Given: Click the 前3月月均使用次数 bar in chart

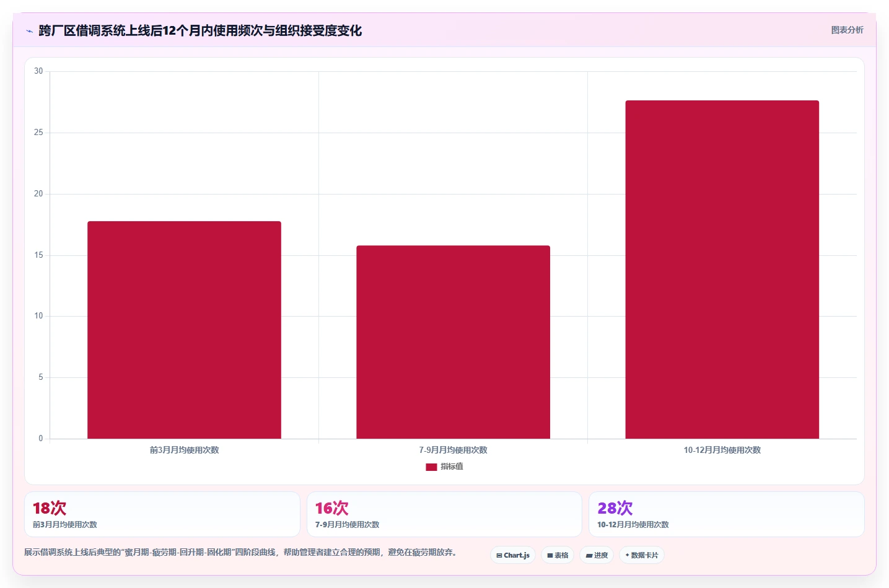Looking at the screenshot, I should [184, 330].
